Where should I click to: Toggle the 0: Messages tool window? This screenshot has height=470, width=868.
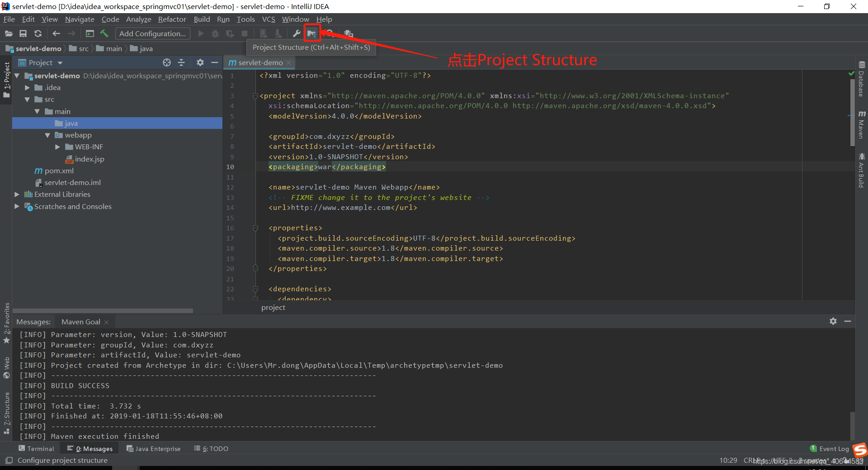[90, 449]
